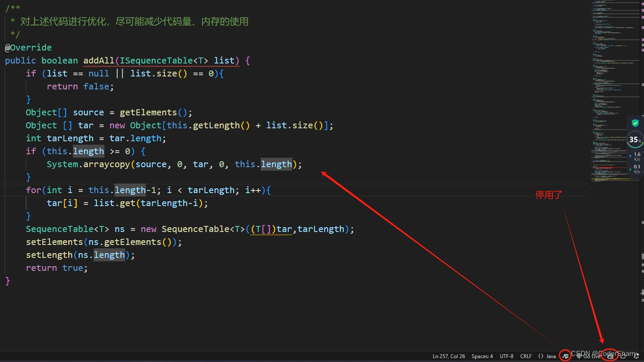Click the 'list.get' call inside the loop
Viewport: 644px width, 362px height.
click(x=114, y=203)
